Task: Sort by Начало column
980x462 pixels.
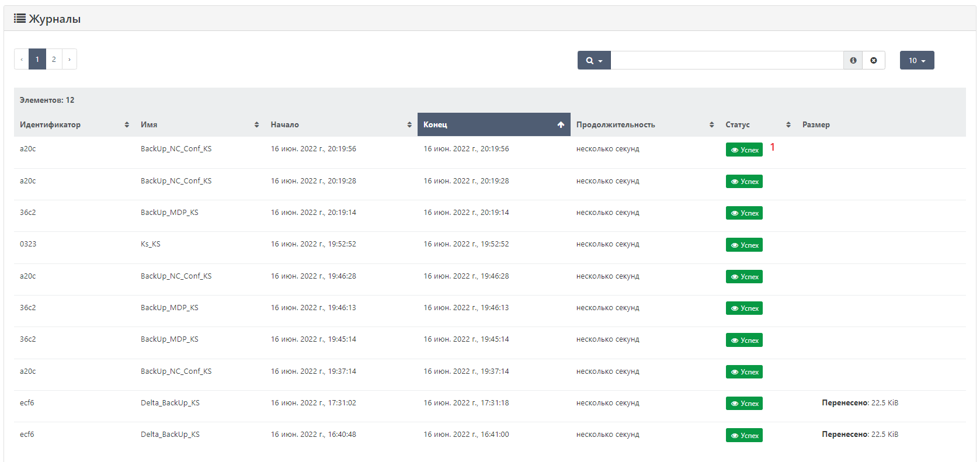Action: point(341,124)
